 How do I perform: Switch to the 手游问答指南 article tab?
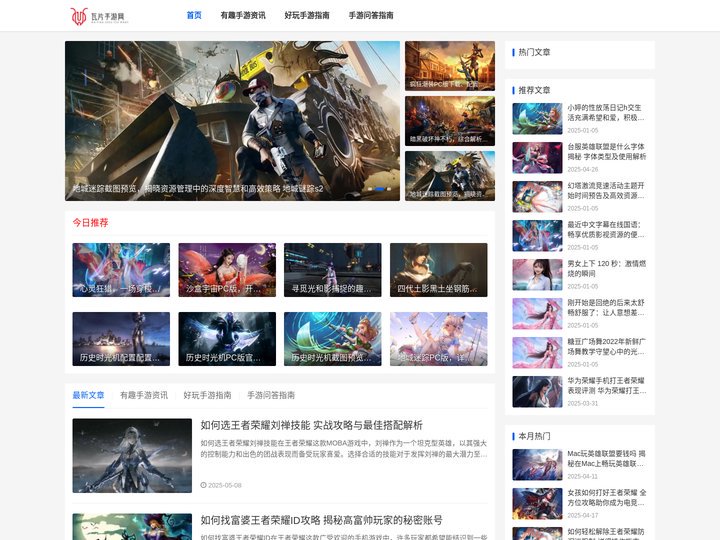coord(271,395)
